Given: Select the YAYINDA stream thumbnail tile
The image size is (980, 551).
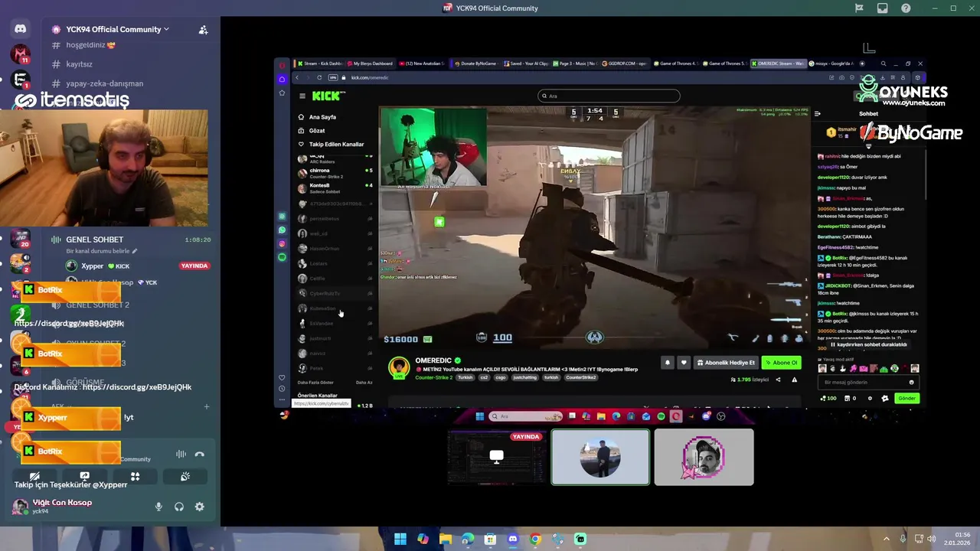Looking at the screenshot, I should (x=497, y=458).
